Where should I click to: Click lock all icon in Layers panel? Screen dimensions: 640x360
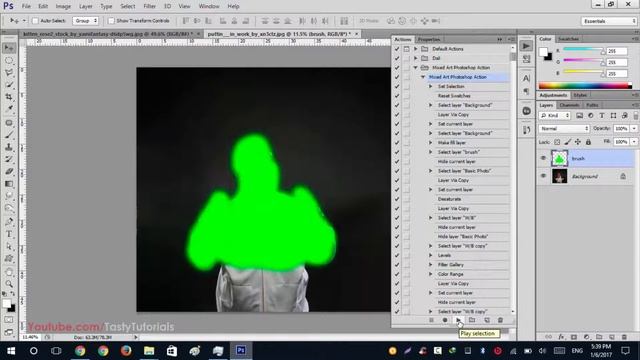(588, 142)
